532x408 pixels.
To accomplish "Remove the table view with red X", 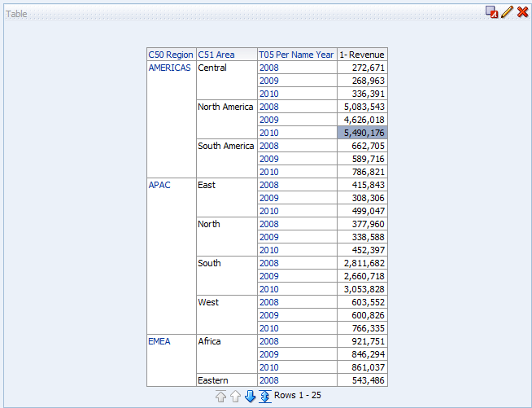I will coord(522,12).
